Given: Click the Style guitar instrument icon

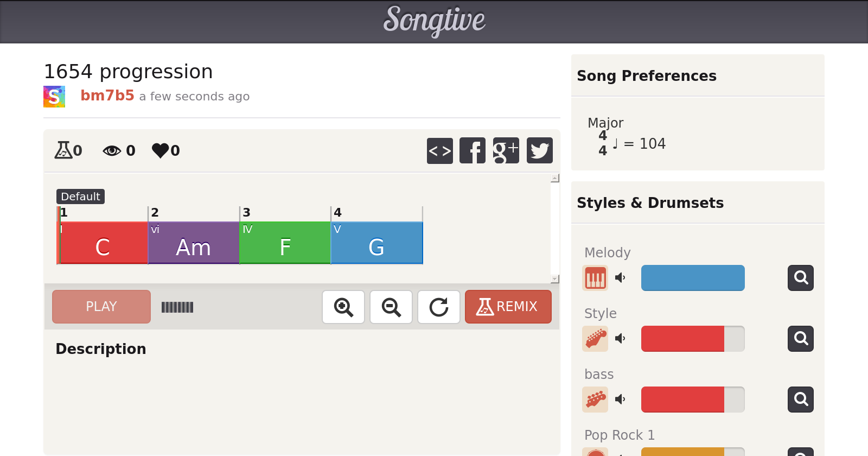Looking at the screenshot, I should [x=595, y=339].
